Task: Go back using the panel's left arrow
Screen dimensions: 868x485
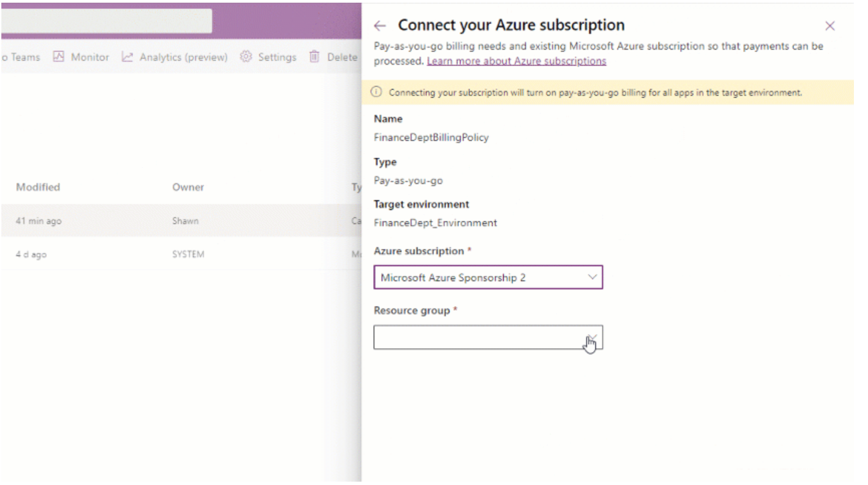Action: (x=380, y=26)
